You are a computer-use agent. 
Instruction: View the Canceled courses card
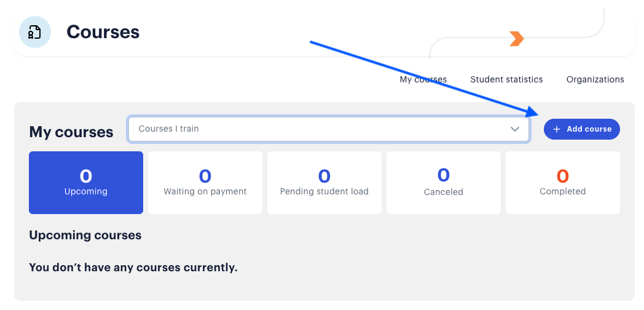tap(444, 183)
